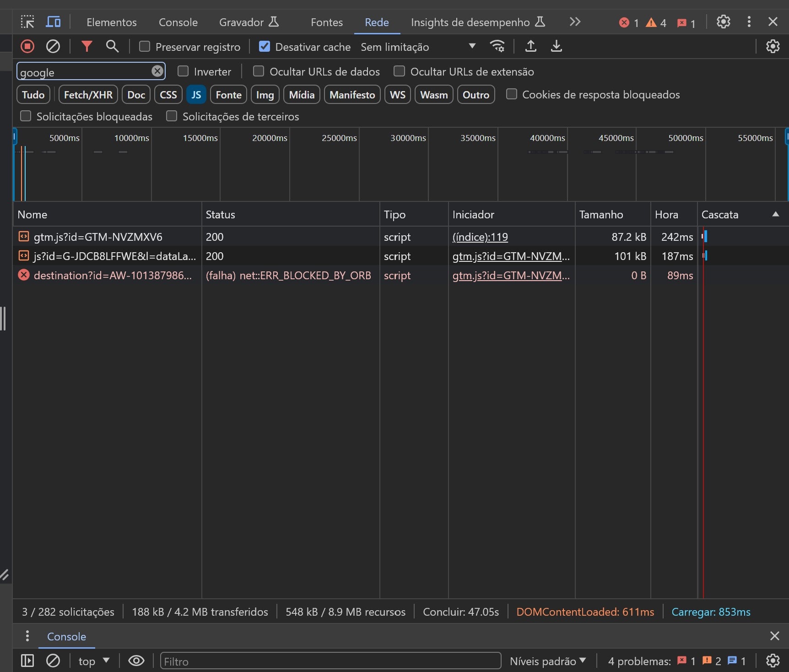Select the Fetch/XHR filter button
789x672 pixels.
click(x=88, y=95)
